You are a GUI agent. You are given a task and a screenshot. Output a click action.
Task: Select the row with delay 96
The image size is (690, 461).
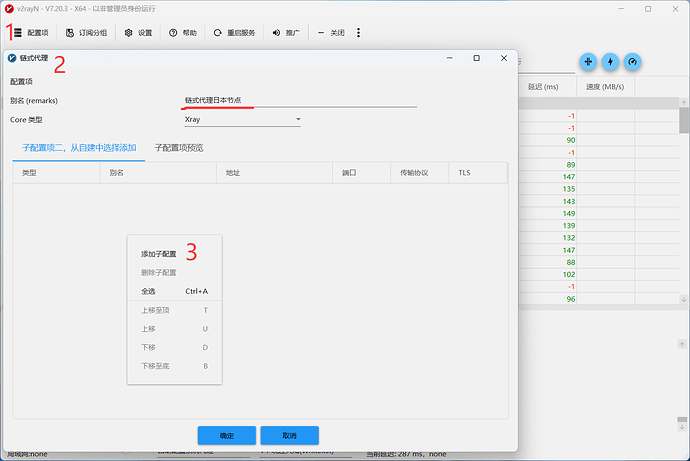point(598,299)
